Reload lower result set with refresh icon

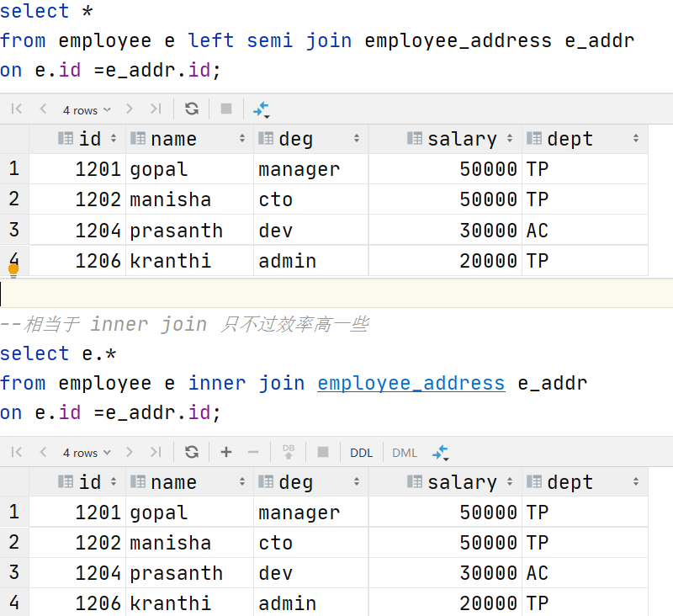192,452
